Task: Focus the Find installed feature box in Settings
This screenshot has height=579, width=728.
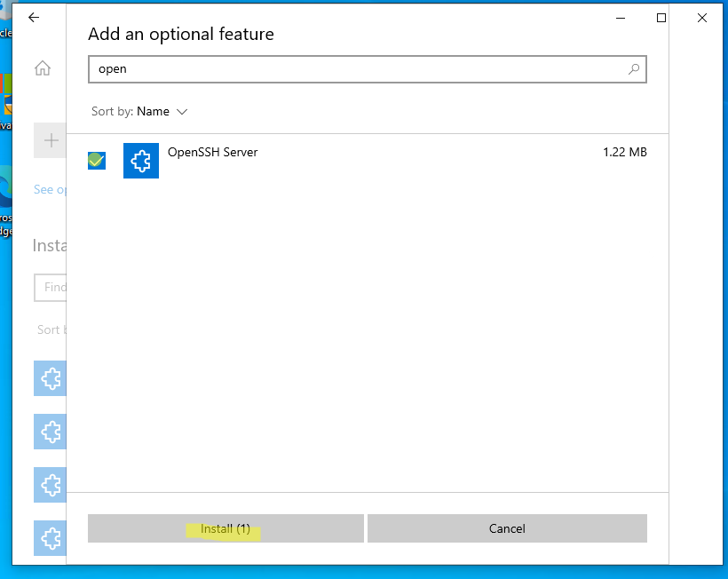Action: [x=50, y=288]
